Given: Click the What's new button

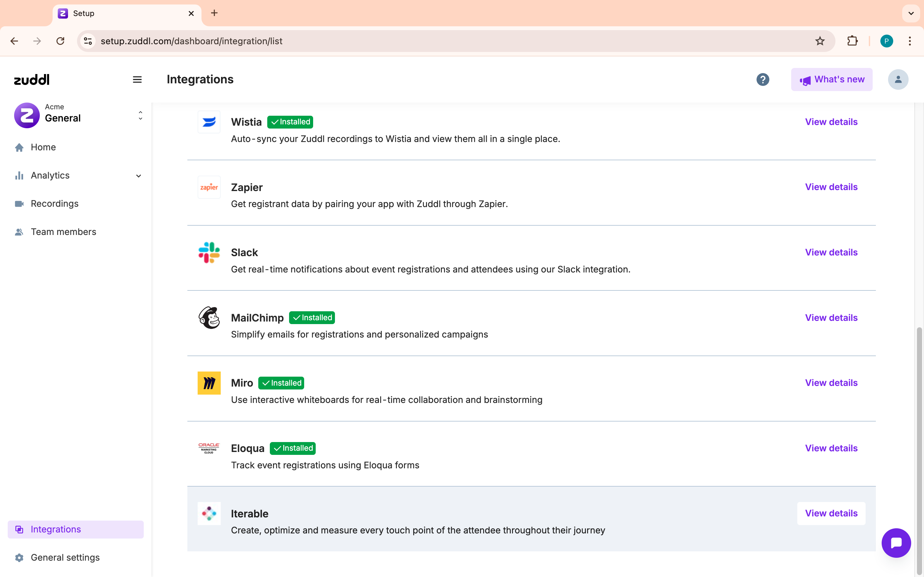Looking at the screenshot, I should tap(831, 79).
